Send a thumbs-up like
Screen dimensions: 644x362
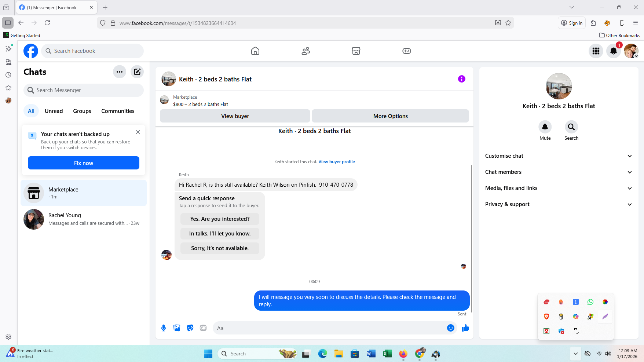coord(465,328)
